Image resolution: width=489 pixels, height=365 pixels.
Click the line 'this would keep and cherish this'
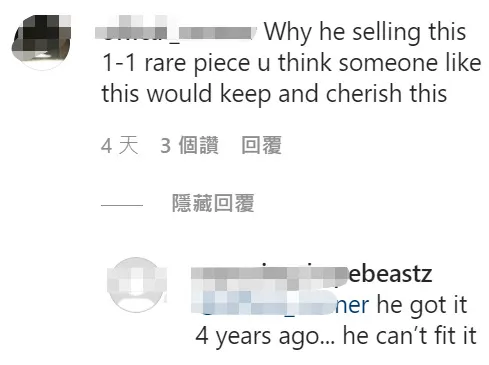point(274,94)
